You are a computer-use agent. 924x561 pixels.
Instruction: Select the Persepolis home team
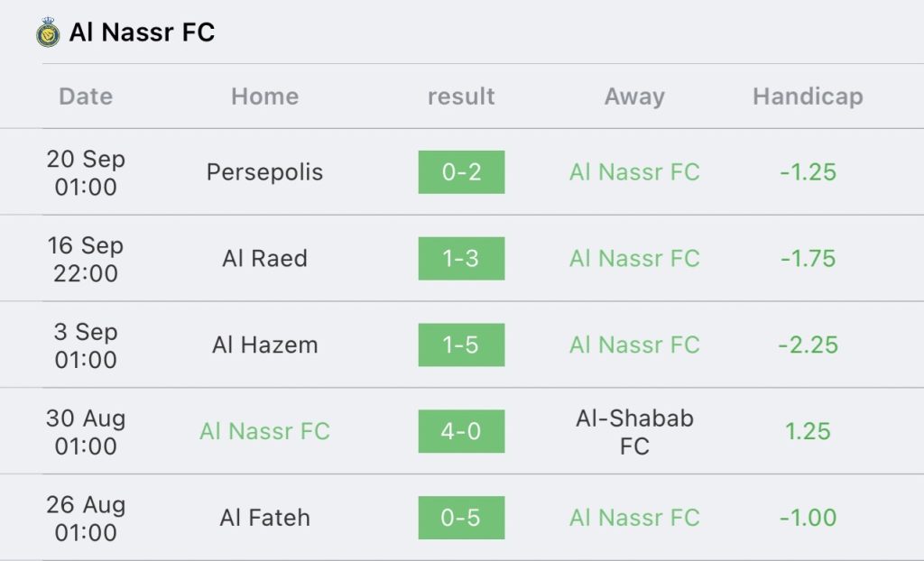(264, 172)
